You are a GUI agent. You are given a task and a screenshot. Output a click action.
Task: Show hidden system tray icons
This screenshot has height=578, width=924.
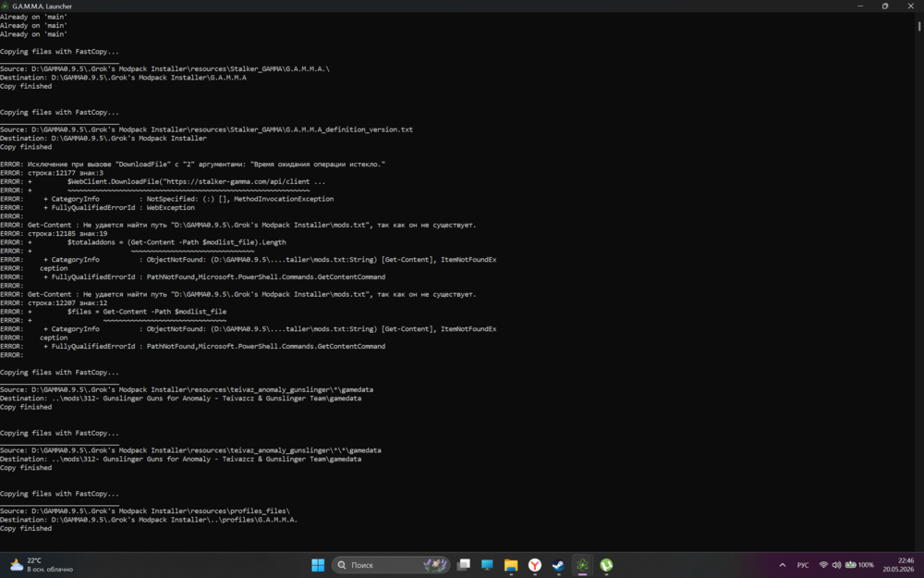point(782,565)
